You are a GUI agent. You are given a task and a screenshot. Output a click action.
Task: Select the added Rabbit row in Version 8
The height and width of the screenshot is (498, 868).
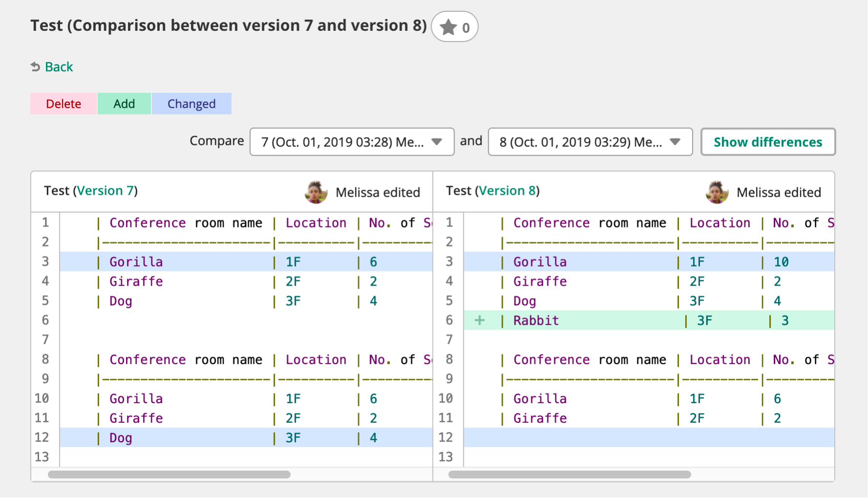click(x=635, y=320)
